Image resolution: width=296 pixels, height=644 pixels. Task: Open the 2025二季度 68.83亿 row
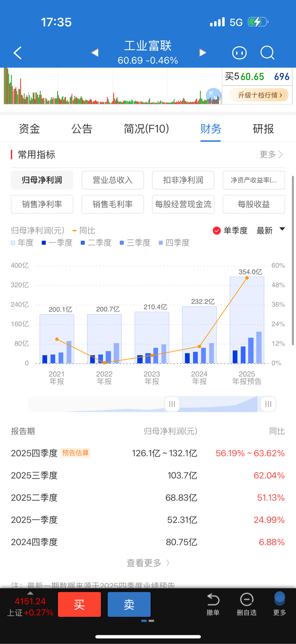[x=148, y=498]
